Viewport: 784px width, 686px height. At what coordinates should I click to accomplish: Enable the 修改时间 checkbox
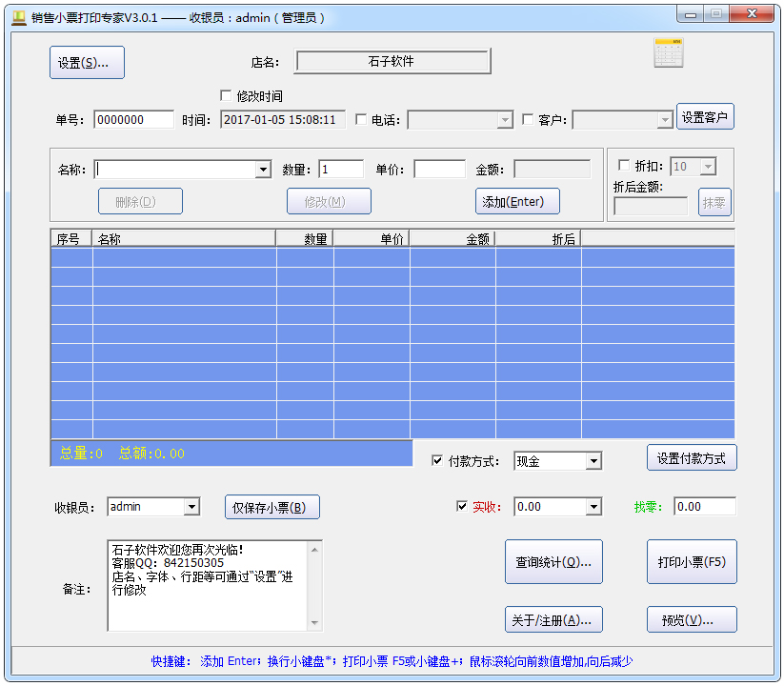click(226, 95)
